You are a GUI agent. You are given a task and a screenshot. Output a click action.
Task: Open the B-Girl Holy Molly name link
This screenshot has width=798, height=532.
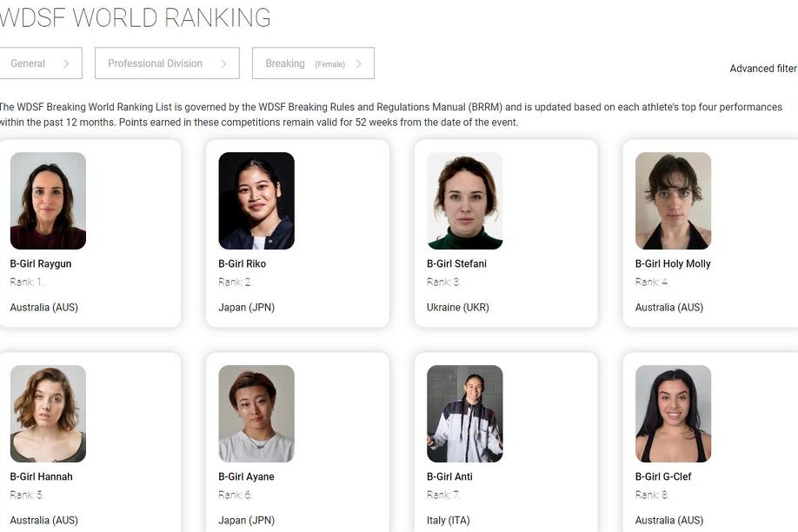click(673, 263)
